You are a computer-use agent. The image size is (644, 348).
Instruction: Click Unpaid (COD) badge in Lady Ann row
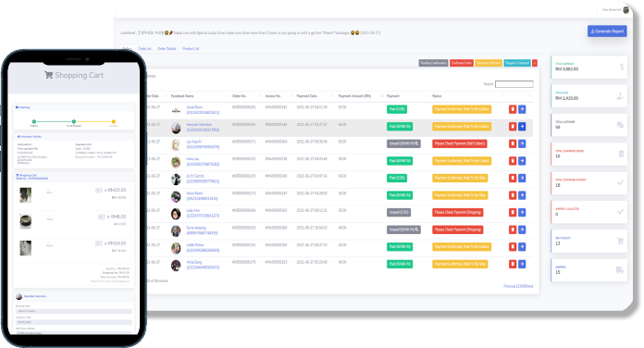click(x=399, y=213)
